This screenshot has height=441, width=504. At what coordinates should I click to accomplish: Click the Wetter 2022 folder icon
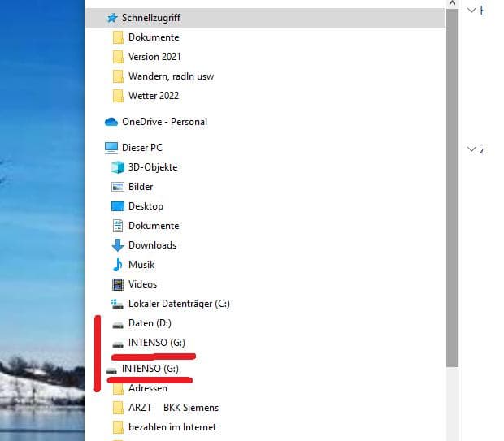coord(118,96)
